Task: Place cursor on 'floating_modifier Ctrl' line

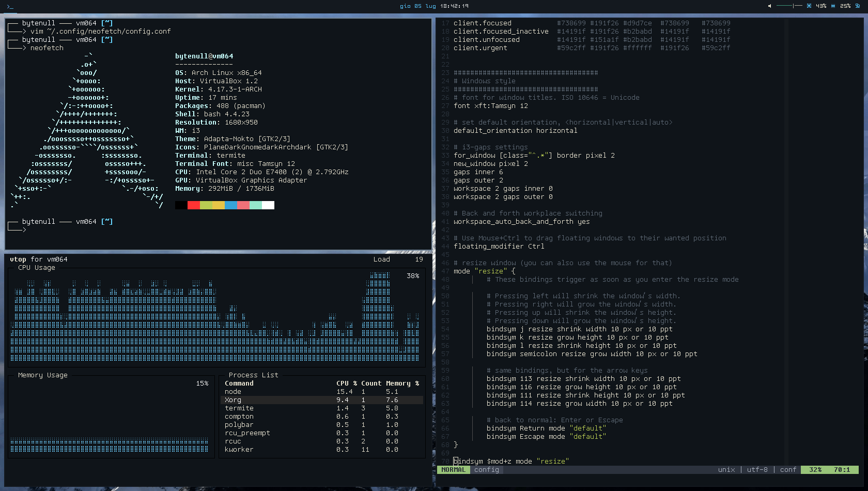Action: [499, 247]
